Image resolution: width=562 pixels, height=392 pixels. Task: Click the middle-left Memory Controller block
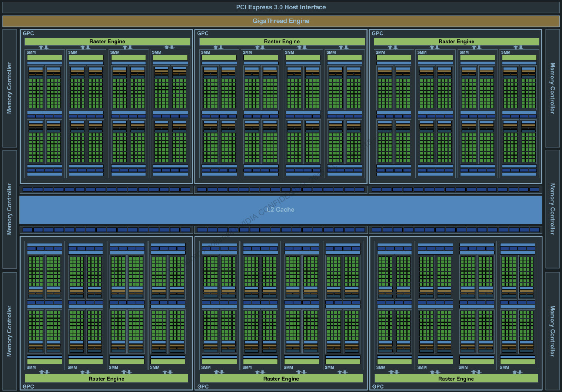click(10, 209)
